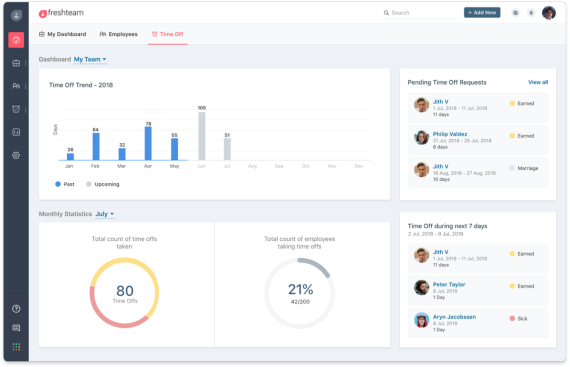570x367 pixels.
Task: Click Aryn Jacobssen's avatar photo
Action: tap(422, 320)
